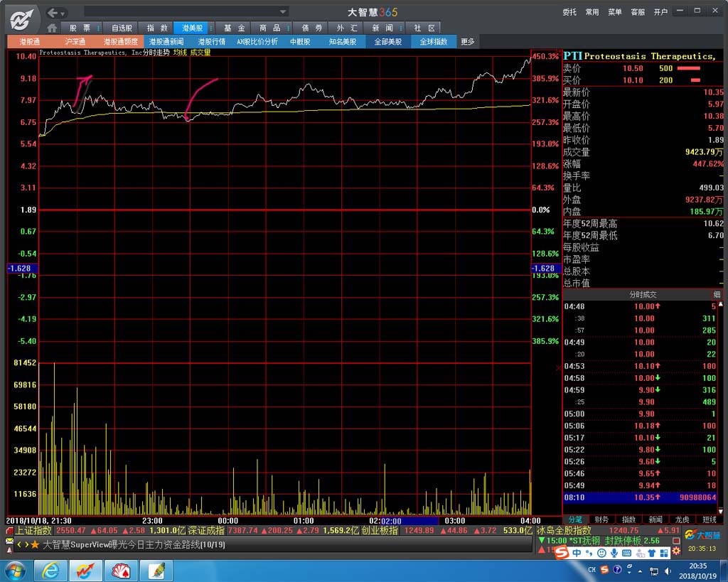
Task: Open 港股行情 sub-tab
Action: point(211,42)
